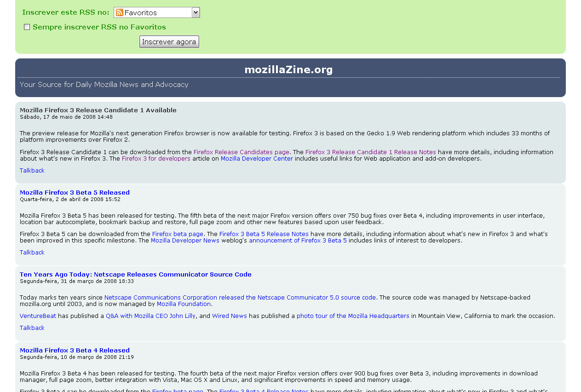Click the RSS icon in the Favoritos dropdown
This screenshot has width=581, height=392.
click(120, 12)
